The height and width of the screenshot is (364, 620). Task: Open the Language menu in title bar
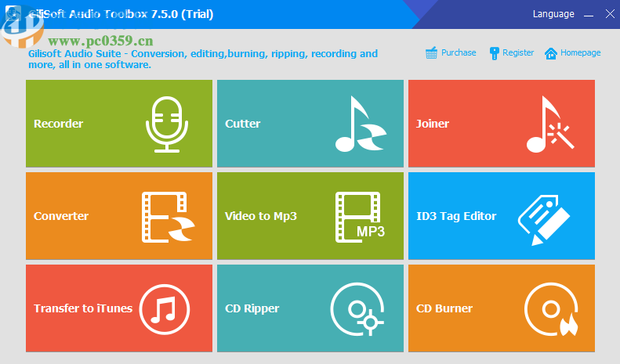coord(553,14)
